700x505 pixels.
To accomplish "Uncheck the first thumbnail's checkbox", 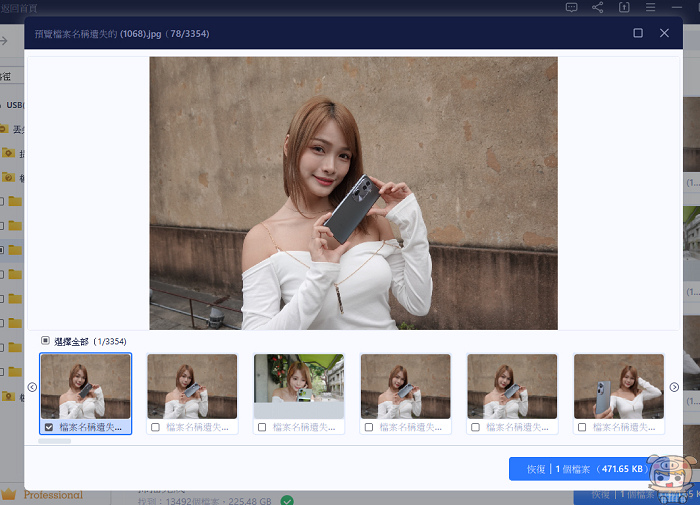I will (x=48, y=427).
